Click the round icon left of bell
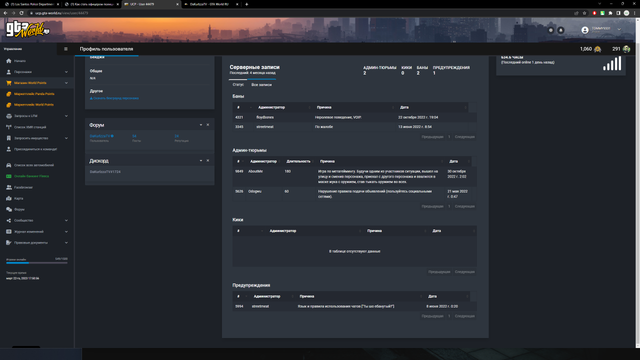Image resolution: width=640 pixels, height=360 pixels. tap(551, 30)
